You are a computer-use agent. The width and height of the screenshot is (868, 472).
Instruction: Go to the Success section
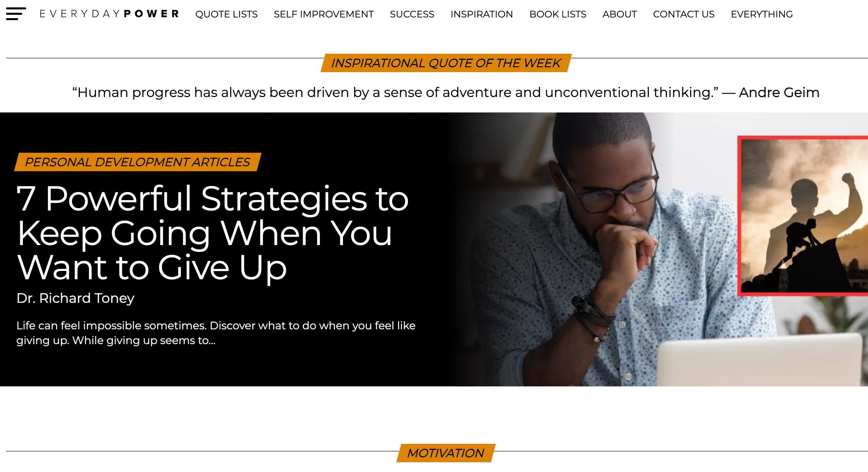click(x=412, y=14)
